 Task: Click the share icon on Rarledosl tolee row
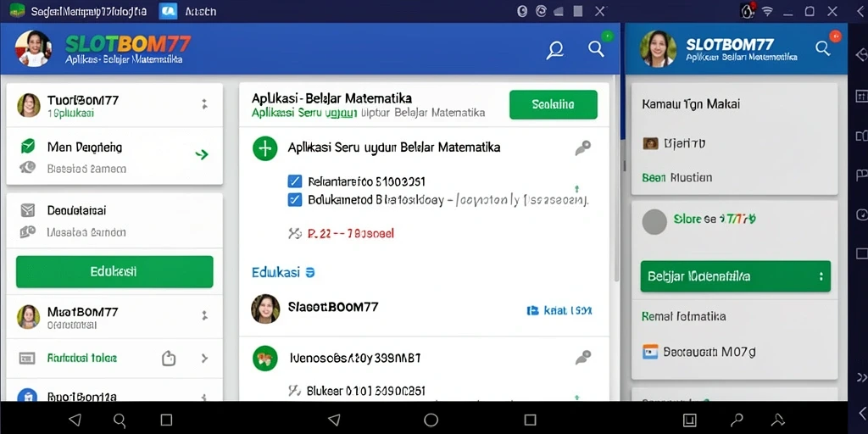coord(169,359)
